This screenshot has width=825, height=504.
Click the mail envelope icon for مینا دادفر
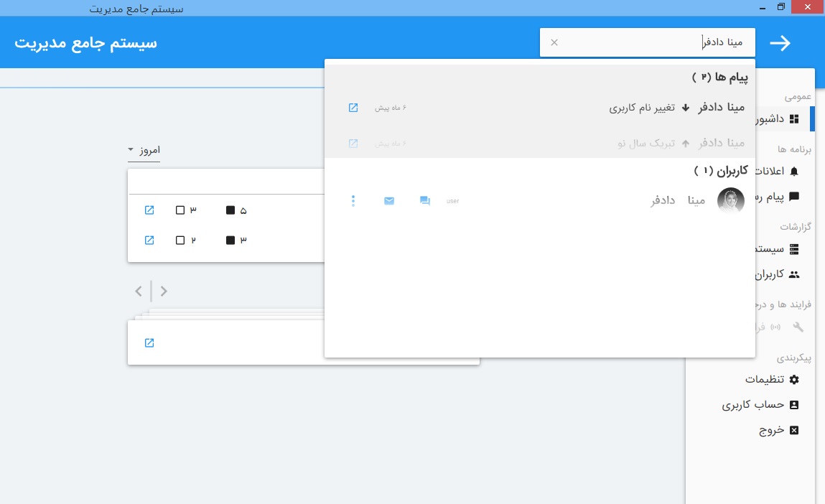(x=389, y=201)
